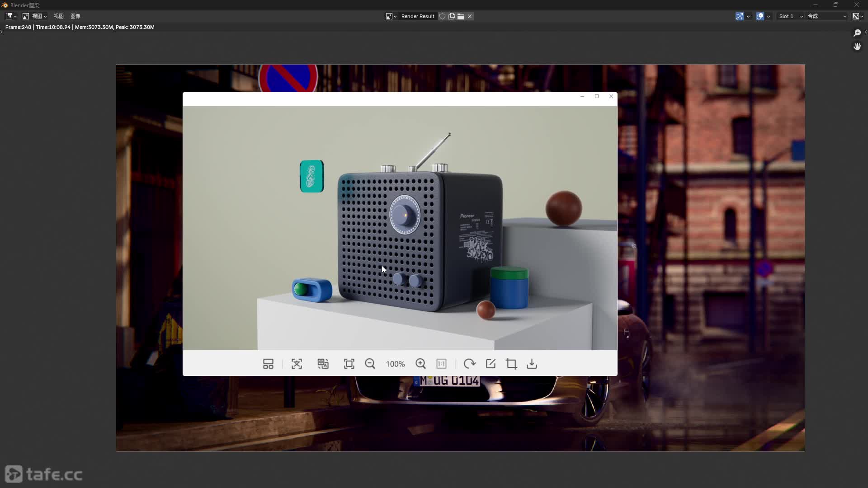Image resolution: width=868 pixels, height=488 pixels.
Task: Click the radio render image in viewer
Action: [x=400, y=228]
